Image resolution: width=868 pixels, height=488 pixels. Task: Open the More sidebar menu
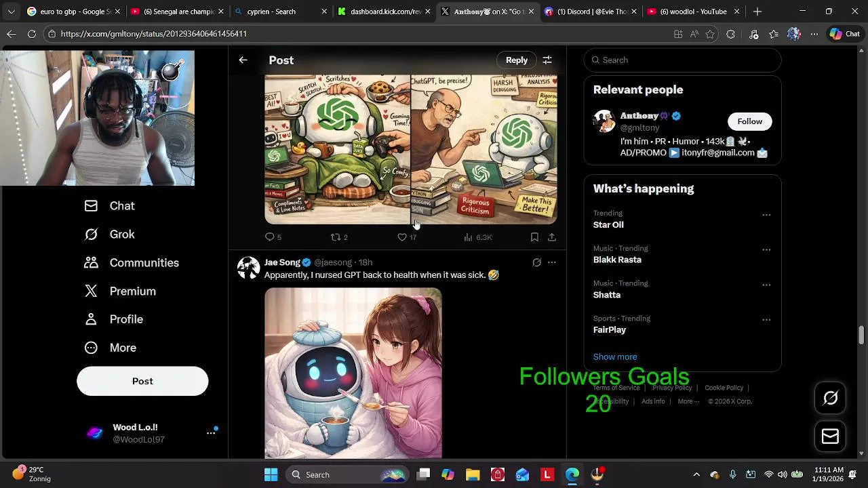pyautogui.click(x=110, y=348)
